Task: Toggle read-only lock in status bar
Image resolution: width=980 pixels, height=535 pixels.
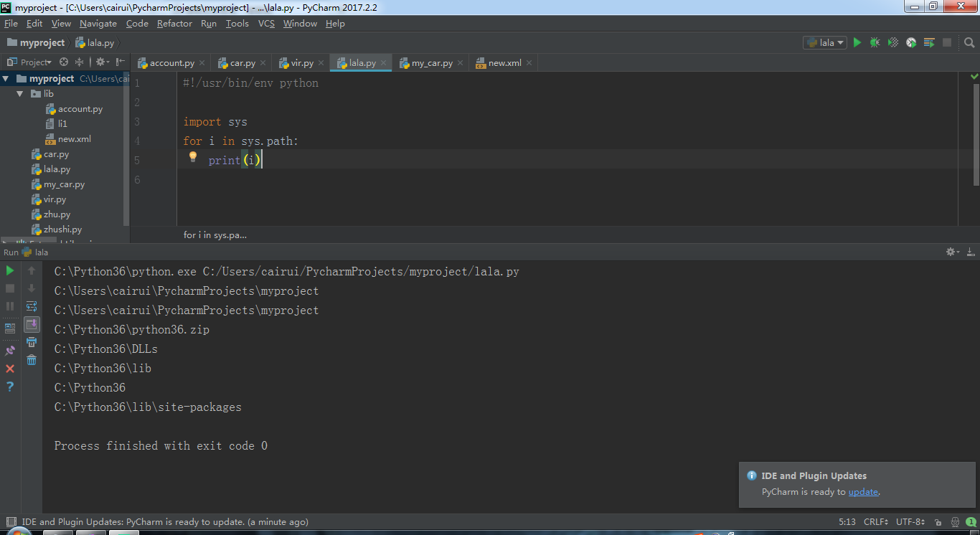Action: (x=939, y=522)
